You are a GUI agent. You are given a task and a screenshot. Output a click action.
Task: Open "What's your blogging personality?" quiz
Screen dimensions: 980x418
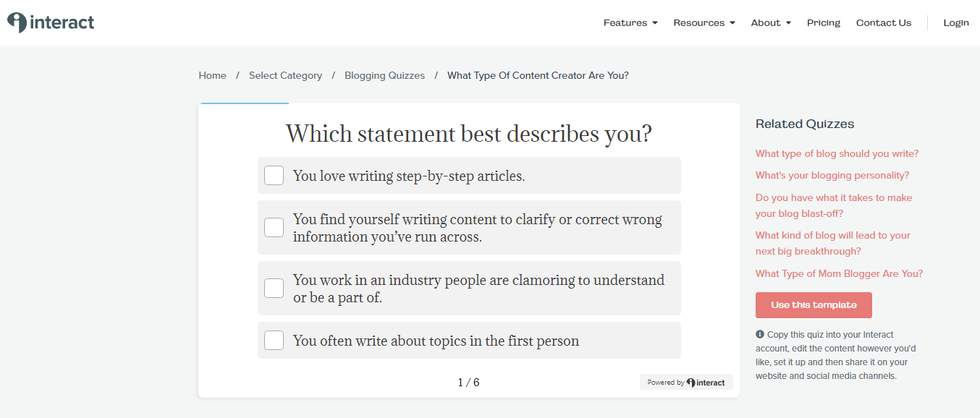pos(832,175)
